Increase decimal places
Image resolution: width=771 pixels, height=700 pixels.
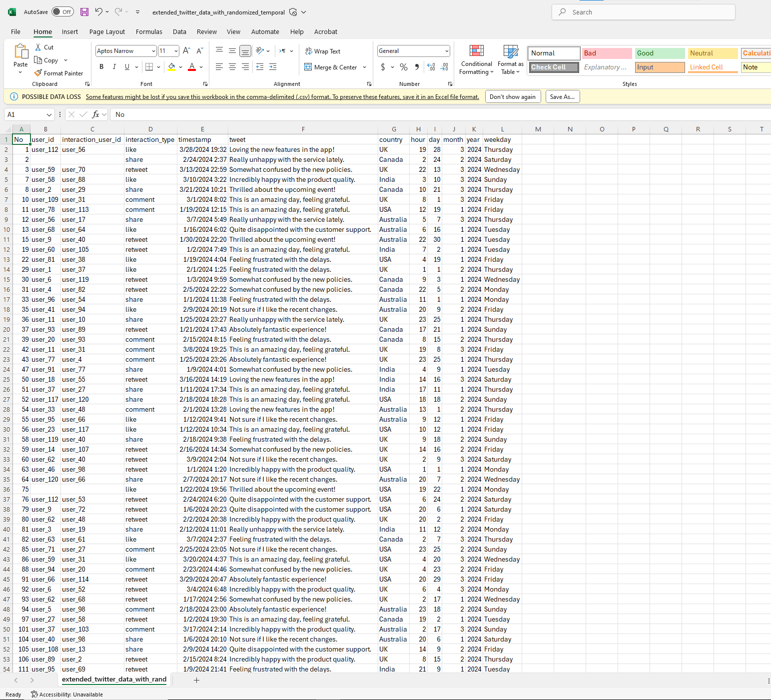(x=431, y=67)
